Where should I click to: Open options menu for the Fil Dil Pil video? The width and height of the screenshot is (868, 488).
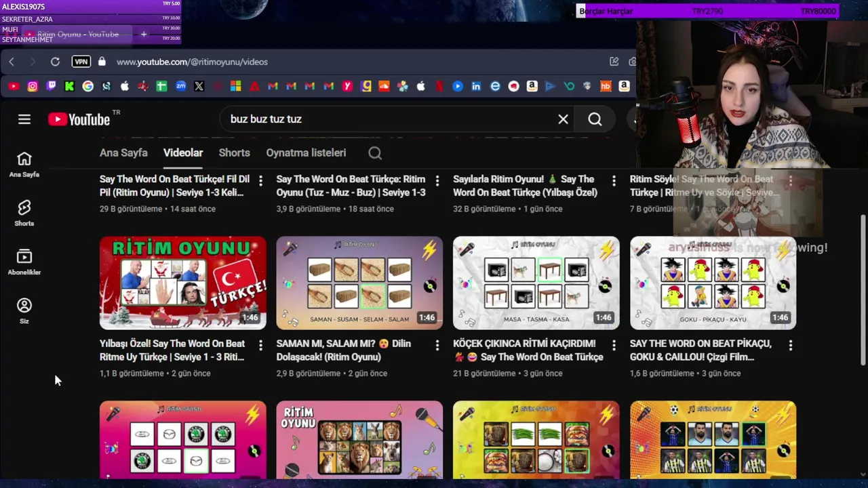point(260,181)
